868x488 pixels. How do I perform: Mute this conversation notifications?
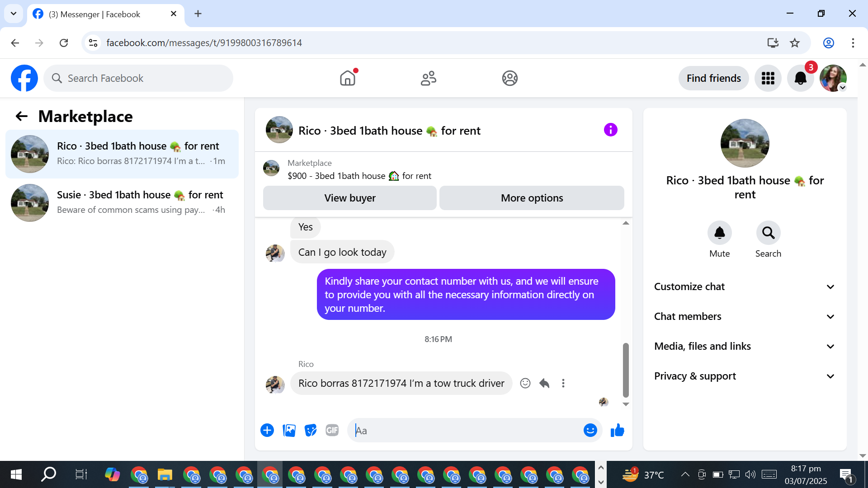(719, 233)
